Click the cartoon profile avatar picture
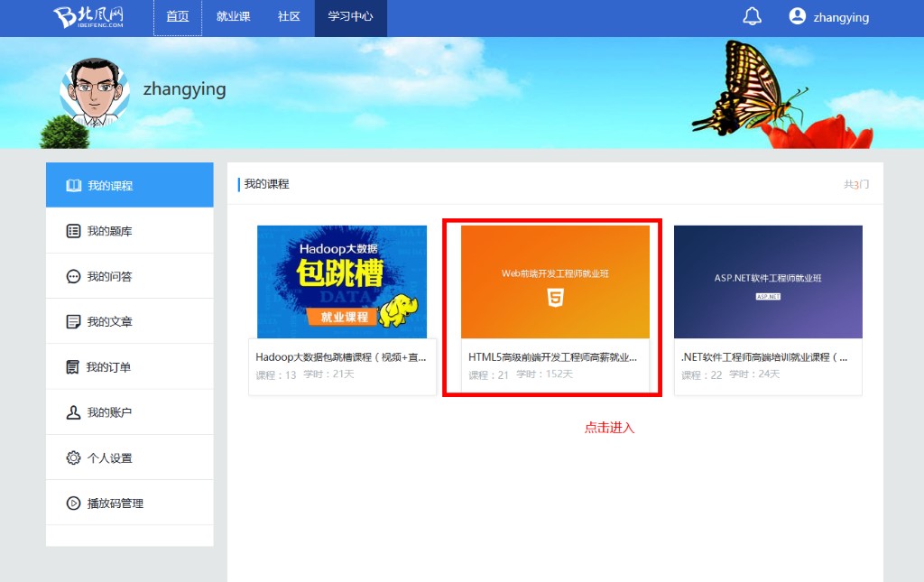Viewport: 924px width, 582px height. [x=95, y=92]
